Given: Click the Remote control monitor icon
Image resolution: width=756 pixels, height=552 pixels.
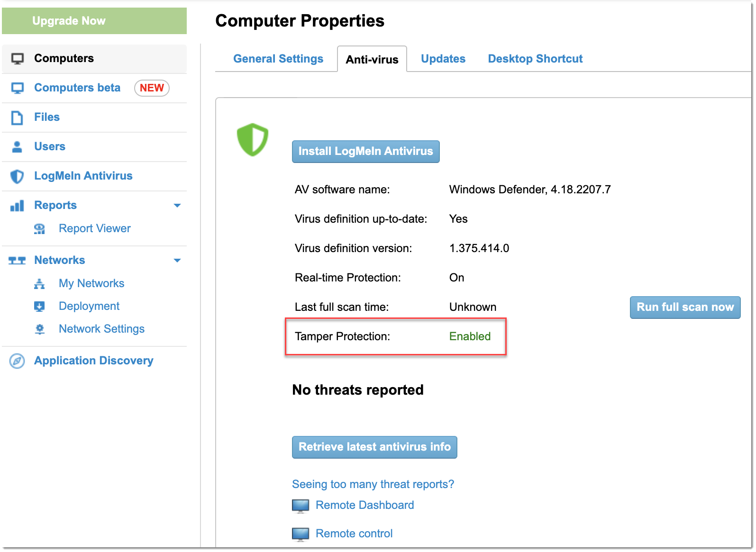Looking at the screenshot, I should pyautogui.click(x=301, y=534).
